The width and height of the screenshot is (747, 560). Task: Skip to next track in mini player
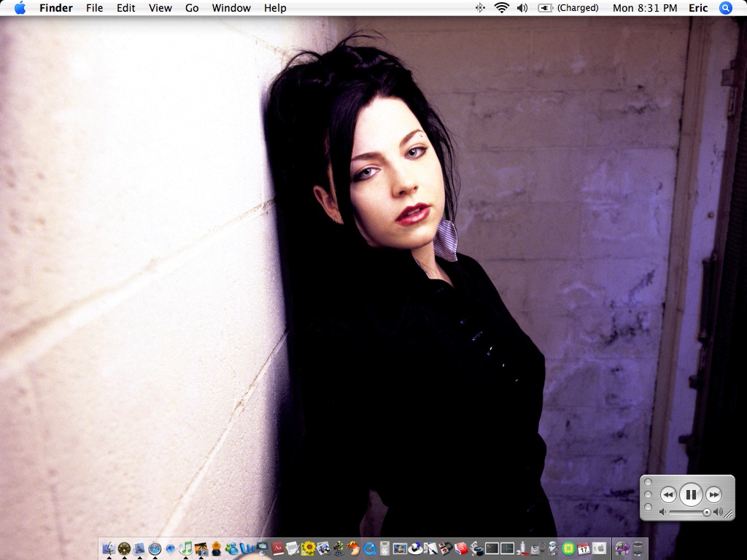[713, 495]
